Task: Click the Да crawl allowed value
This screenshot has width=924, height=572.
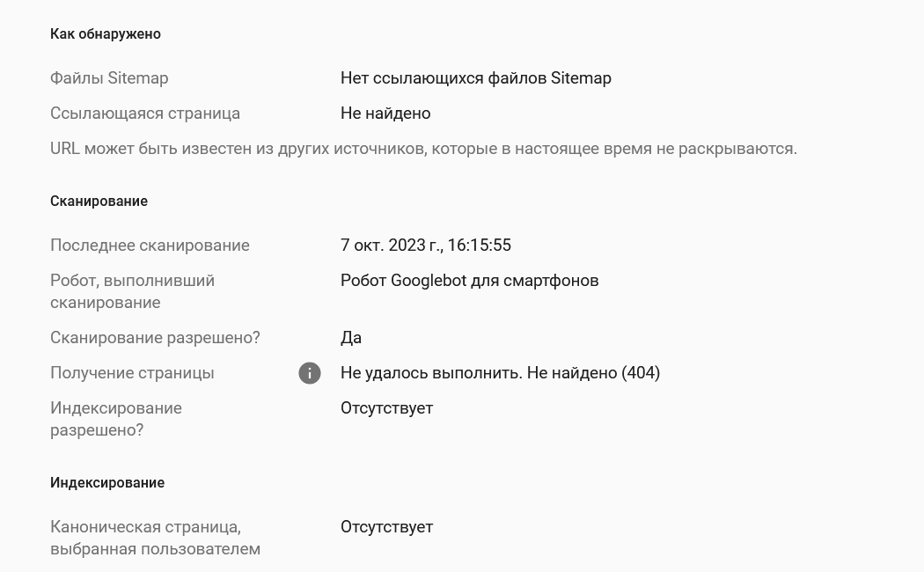Action: [x=351, y=338]
